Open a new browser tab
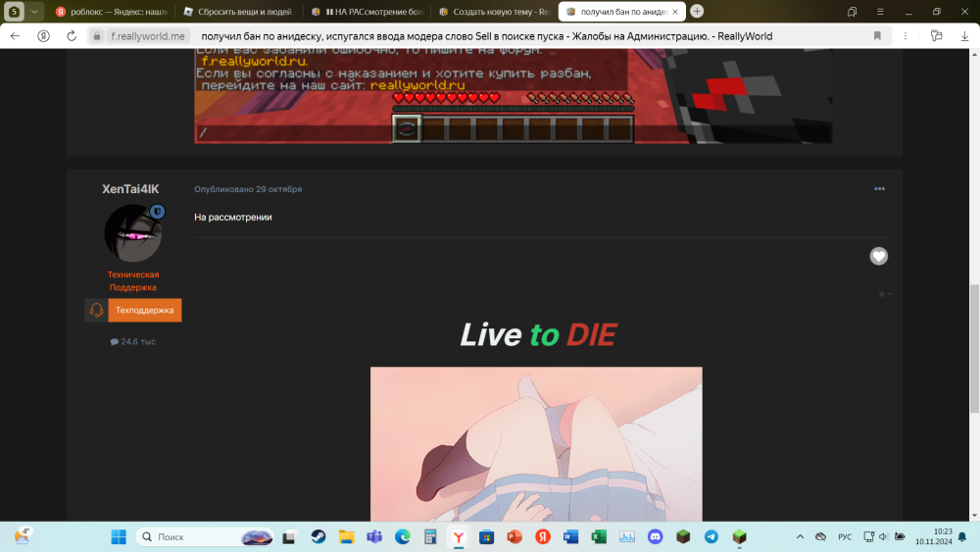This screenshot has width=980, height=552. coord(697,11)
